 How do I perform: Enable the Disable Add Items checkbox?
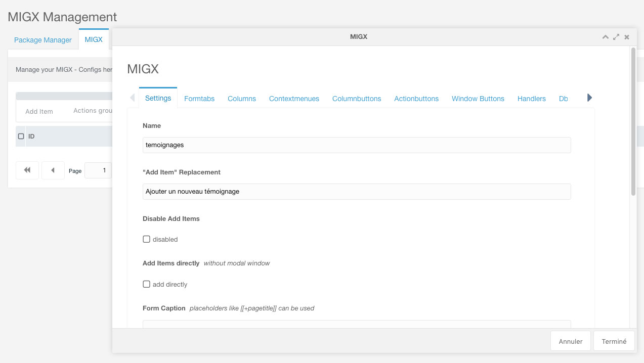coord(147,239)
